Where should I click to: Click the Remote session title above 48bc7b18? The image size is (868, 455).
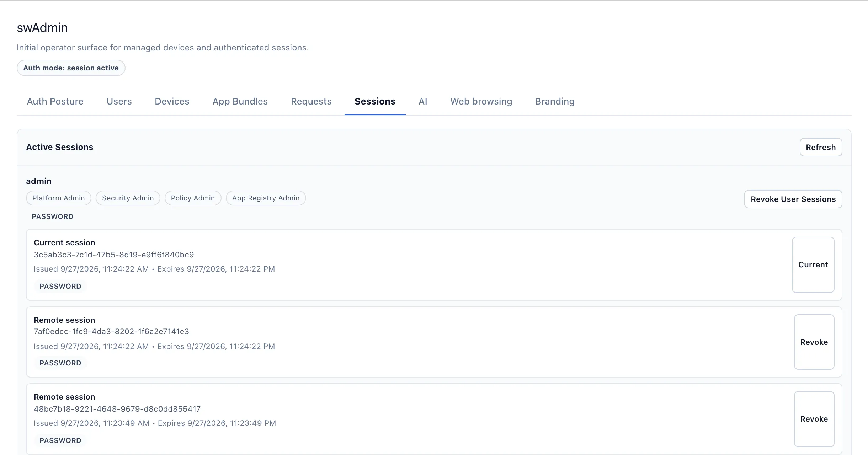[64, 397]
